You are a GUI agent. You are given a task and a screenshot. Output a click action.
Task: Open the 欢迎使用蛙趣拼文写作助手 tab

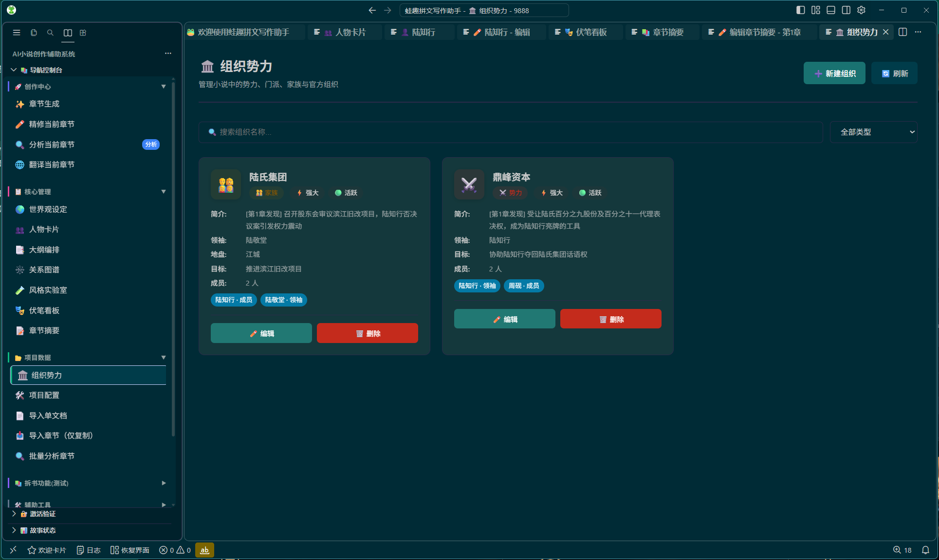tap(245, 32)
